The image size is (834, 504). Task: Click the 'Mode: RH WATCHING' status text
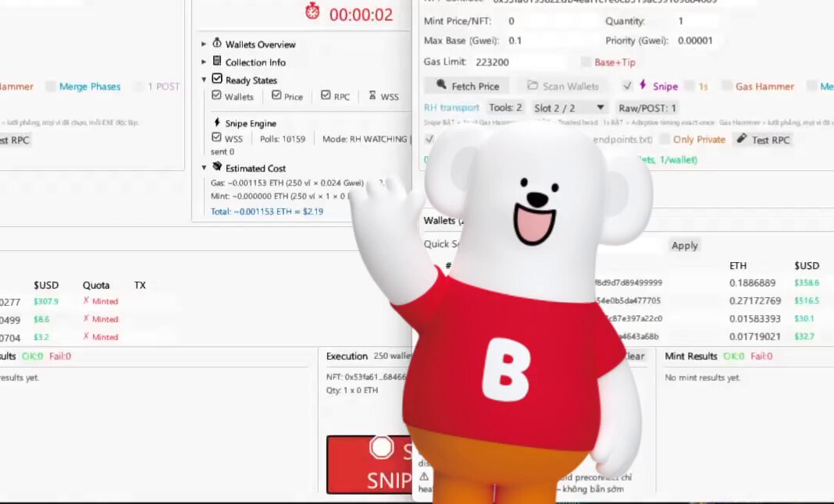[x=365, y=139]
